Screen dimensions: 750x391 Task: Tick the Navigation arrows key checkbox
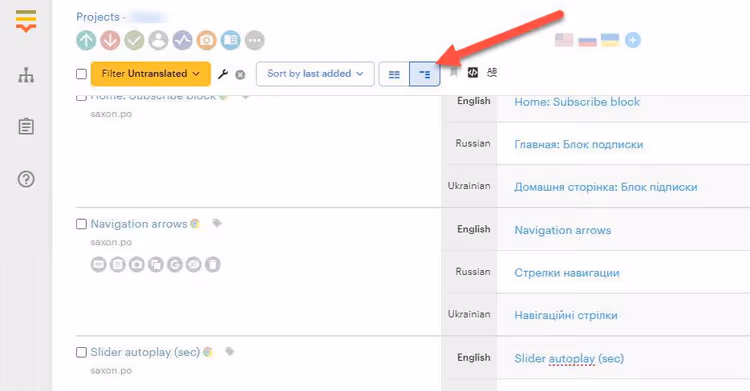coord(81,224)
